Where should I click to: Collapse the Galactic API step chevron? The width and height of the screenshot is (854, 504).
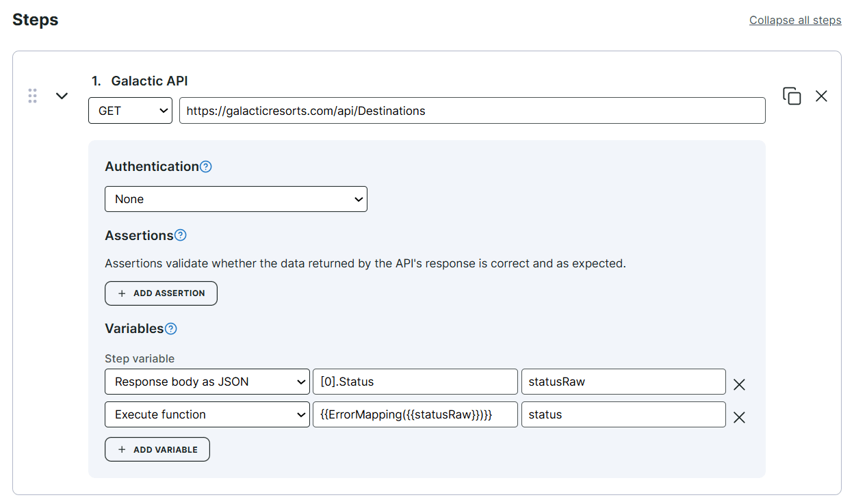(x=62, y=96)
